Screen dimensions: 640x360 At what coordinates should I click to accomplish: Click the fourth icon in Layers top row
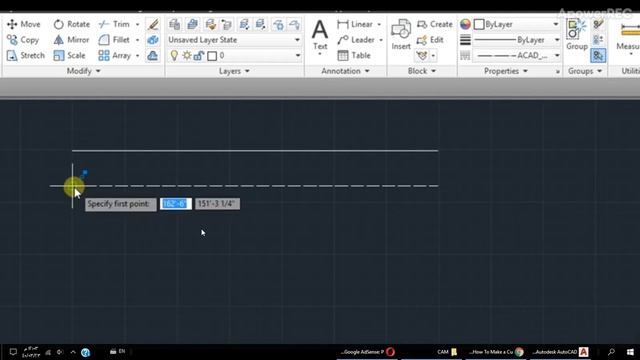point(227,24)
